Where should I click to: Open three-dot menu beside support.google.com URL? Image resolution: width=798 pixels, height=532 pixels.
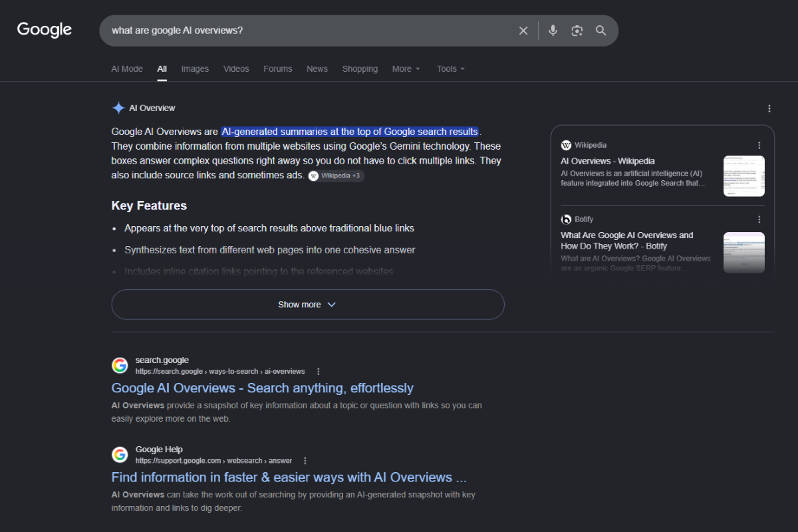(305, 461)
